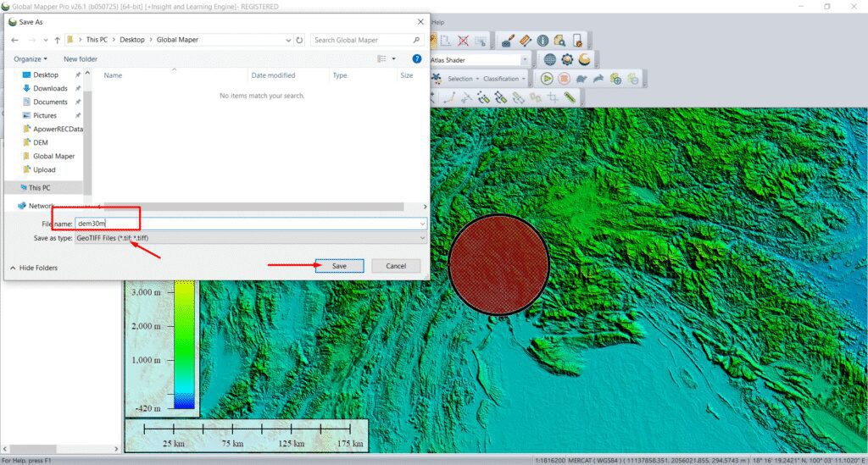Click Hide Folders toggle
This screenshot has width=868, height=465.
[34, 268]
